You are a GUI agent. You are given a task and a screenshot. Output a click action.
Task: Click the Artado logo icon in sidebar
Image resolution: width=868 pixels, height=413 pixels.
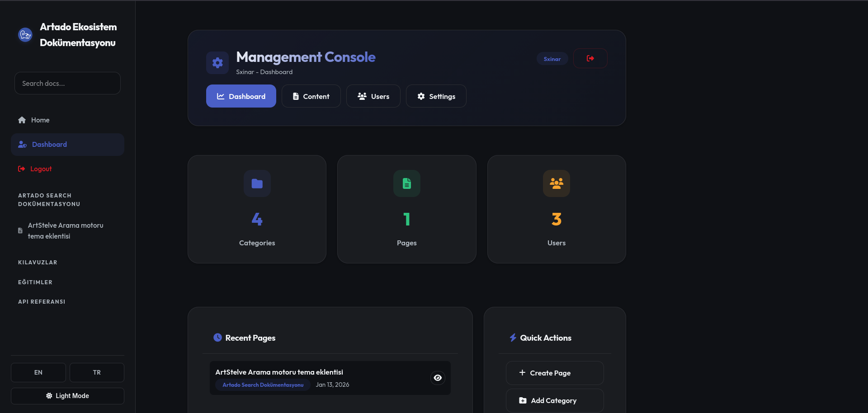click(x=25, y=35)
